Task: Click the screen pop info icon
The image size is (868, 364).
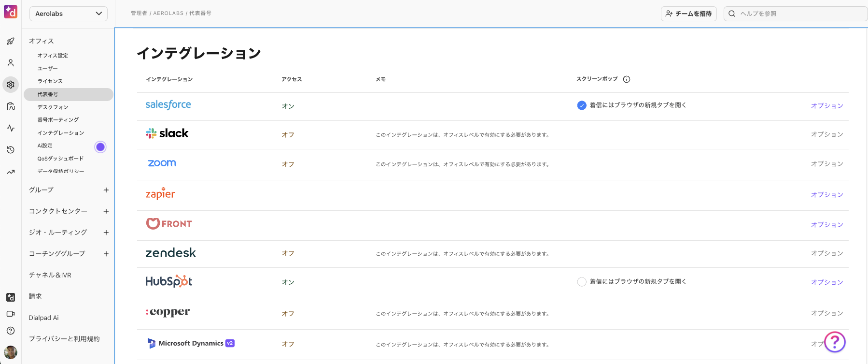Action: (627, 79)
